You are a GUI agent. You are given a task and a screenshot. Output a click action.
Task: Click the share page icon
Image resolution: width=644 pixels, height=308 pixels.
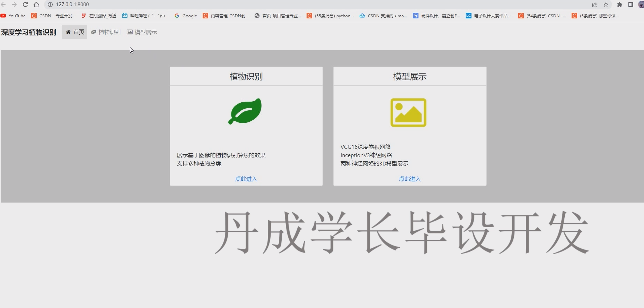595,5
